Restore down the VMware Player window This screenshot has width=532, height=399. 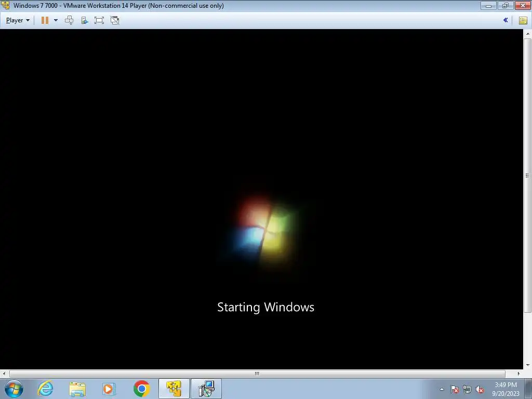[506, 5]
